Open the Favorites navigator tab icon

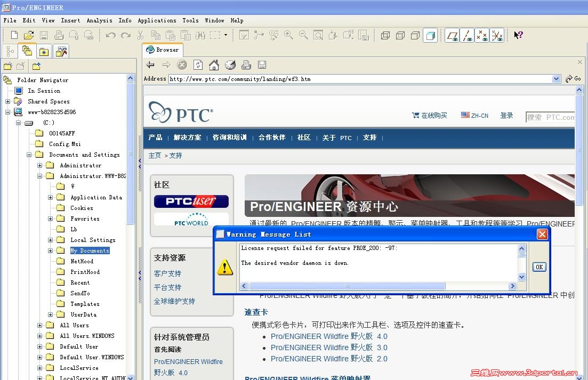44,51
